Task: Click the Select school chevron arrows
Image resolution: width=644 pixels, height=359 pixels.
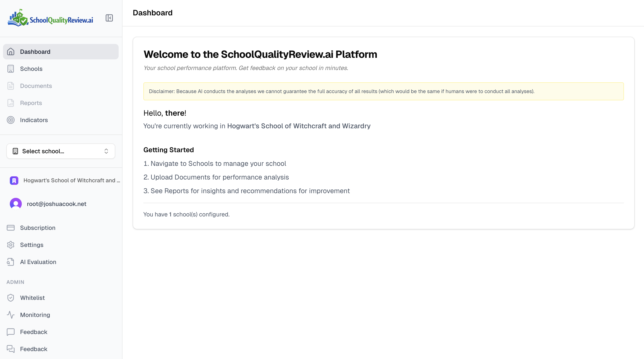Action: pos(106,151)
